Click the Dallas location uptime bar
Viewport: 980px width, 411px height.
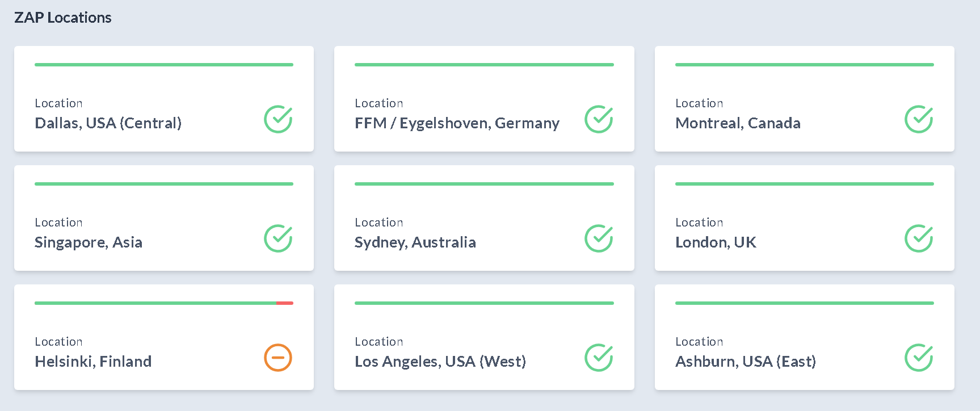[x=163, y=65]
